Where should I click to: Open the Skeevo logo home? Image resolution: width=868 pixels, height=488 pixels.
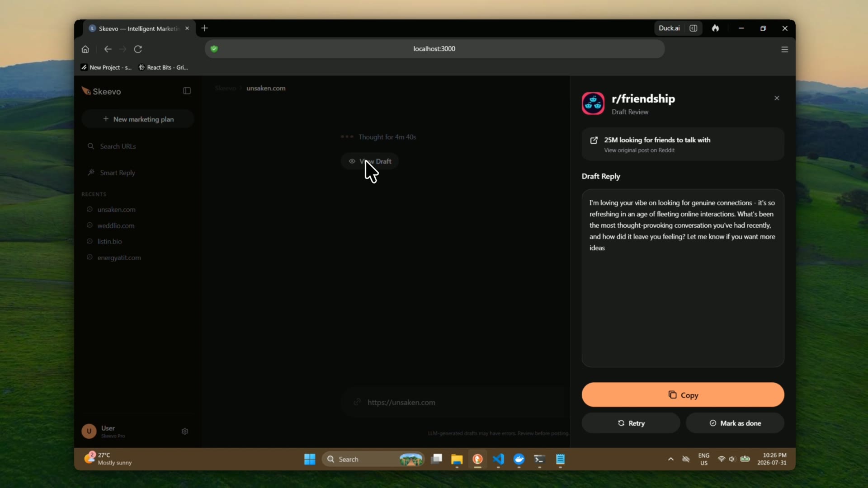[101, 91]
